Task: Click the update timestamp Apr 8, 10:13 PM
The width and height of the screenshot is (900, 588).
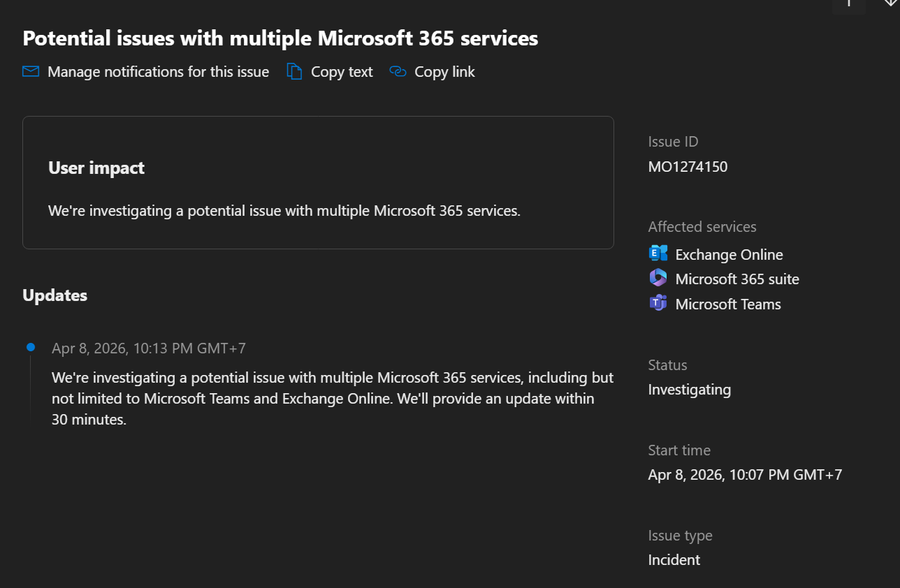Action: click(x=149, y=348)
